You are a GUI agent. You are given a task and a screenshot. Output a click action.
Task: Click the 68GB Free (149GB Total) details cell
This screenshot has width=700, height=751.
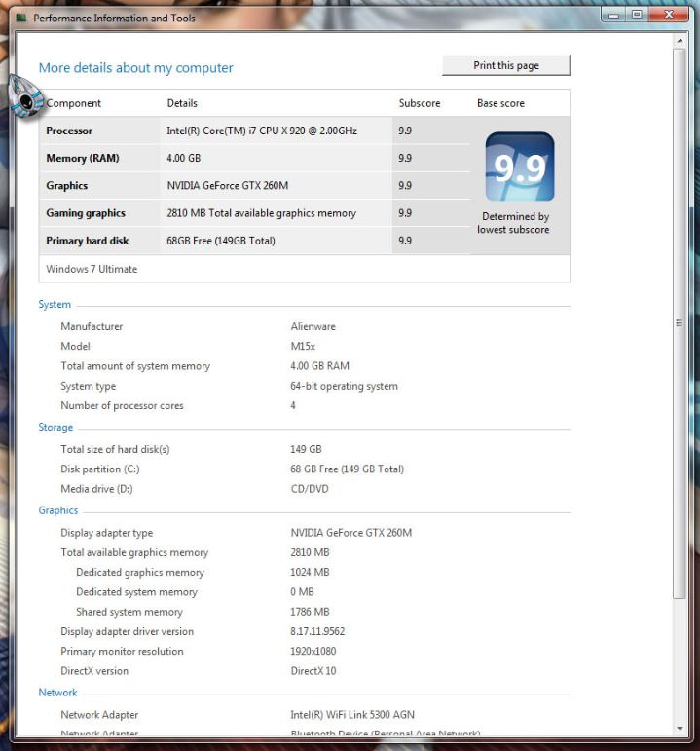point(221,241)
